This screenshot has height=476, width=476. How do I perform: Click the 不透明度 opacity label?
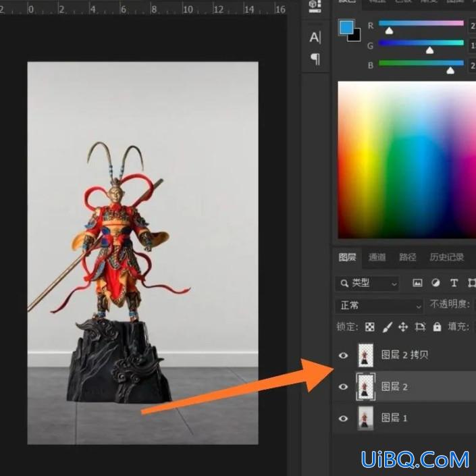tap(450, 305)
